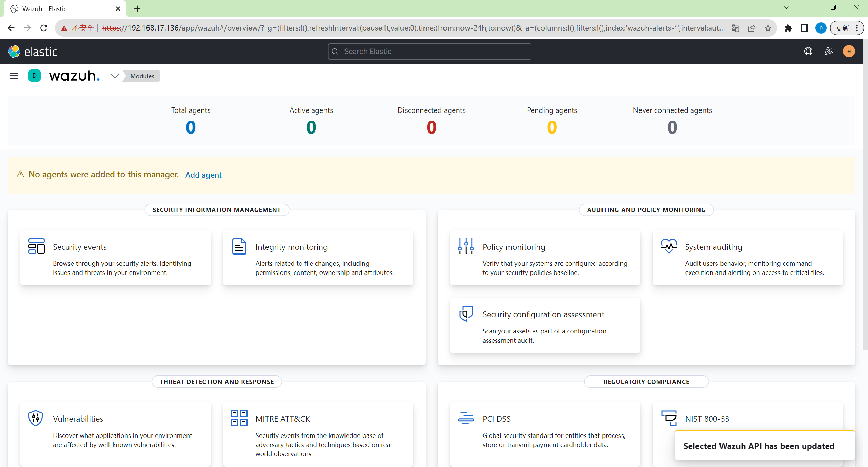Open the space selector 'D' badge
The image size is (868, 467).
pyautogui.click(x=34, y=76)
